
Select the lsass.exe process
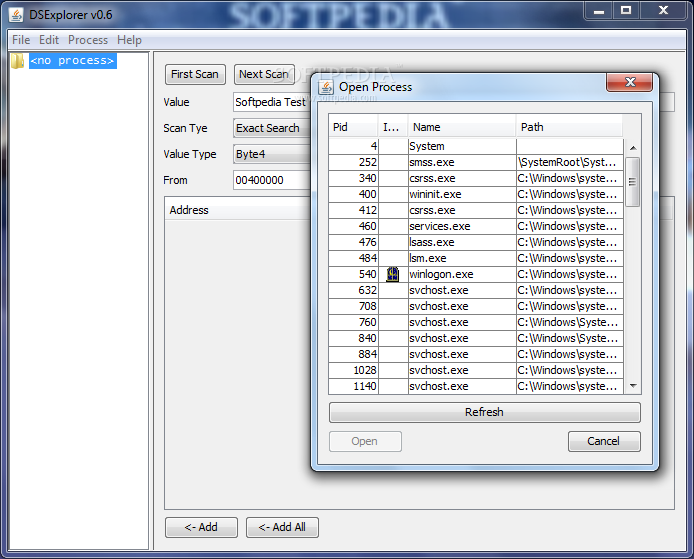tap(476, 242)
